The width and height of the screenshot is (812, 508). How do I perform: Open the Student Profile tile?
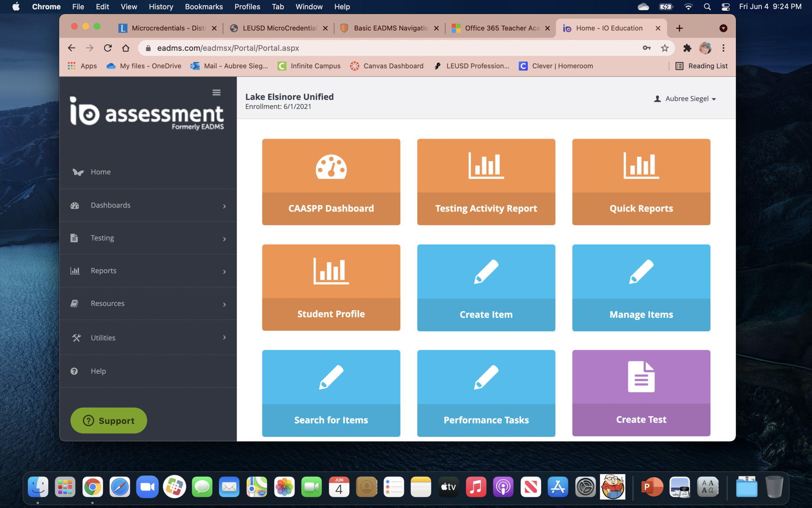[x=331, y=287]
